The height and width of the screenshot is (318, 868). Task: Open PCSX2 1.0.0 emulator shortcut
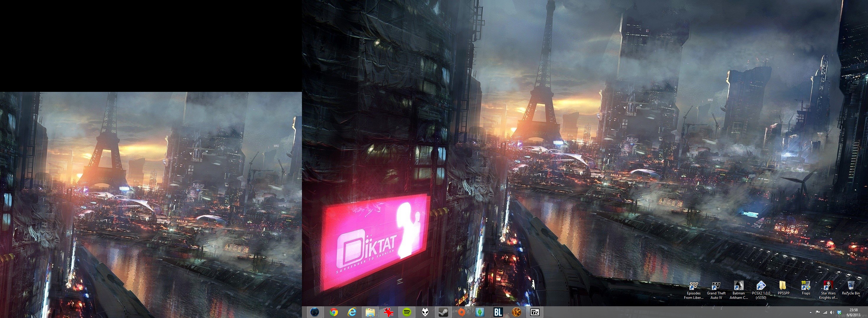click(x=761, y=290)
